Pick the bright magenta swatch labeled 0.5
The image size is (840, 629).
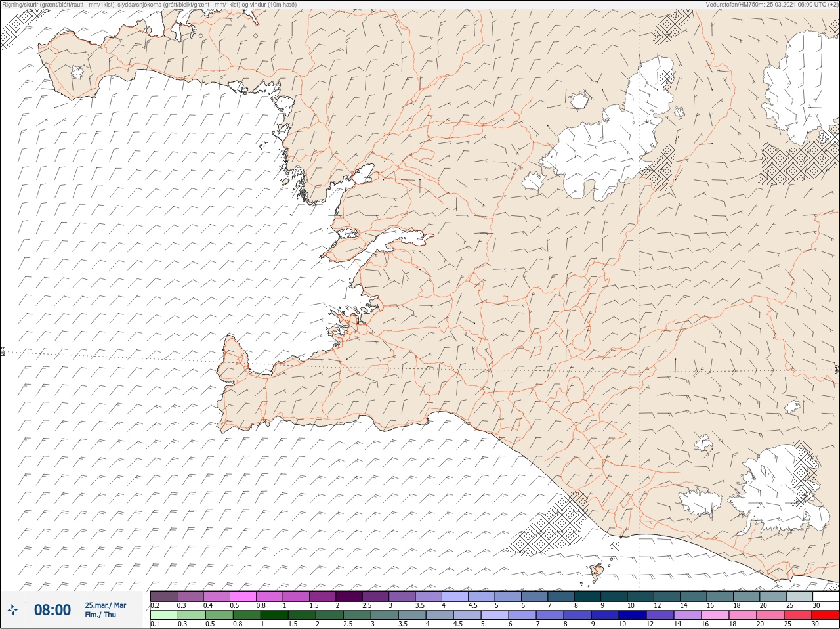[243, 596]
